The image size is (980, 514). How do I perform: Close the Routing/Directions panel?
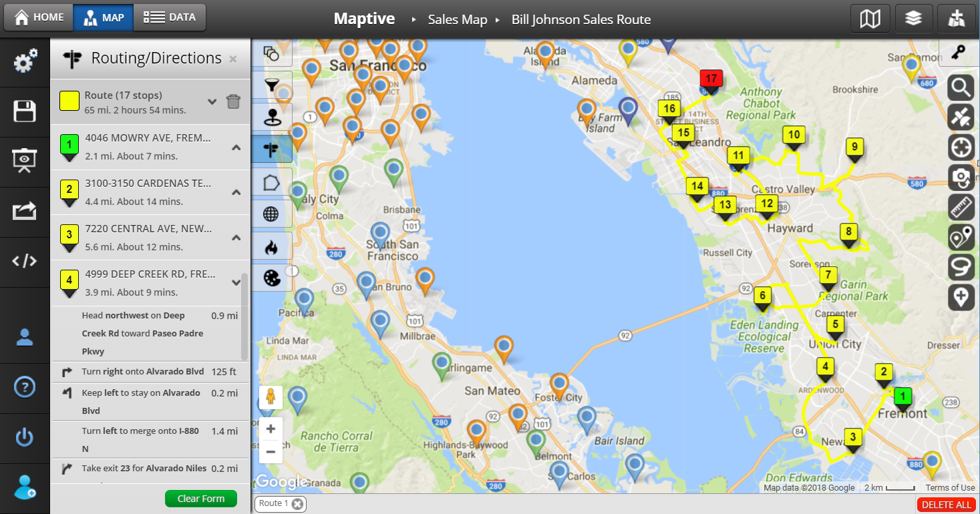[x=233, y=59]
